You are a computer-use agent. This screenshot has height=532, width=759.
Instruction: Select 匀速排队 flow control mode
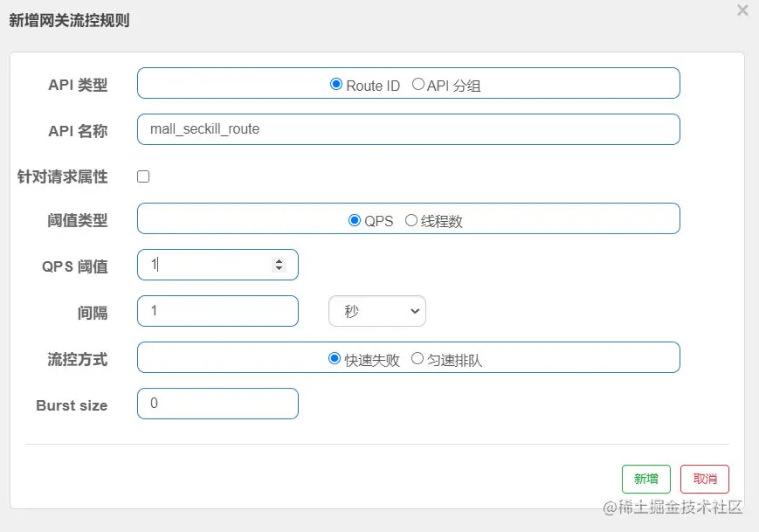tap(417, 358)
